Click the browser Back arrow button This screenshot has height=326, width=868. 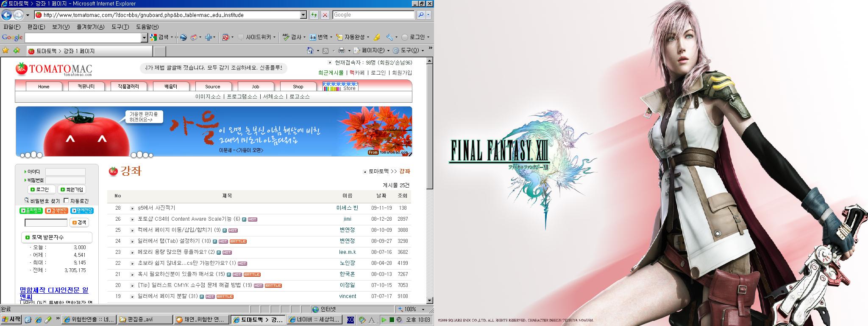7,15
